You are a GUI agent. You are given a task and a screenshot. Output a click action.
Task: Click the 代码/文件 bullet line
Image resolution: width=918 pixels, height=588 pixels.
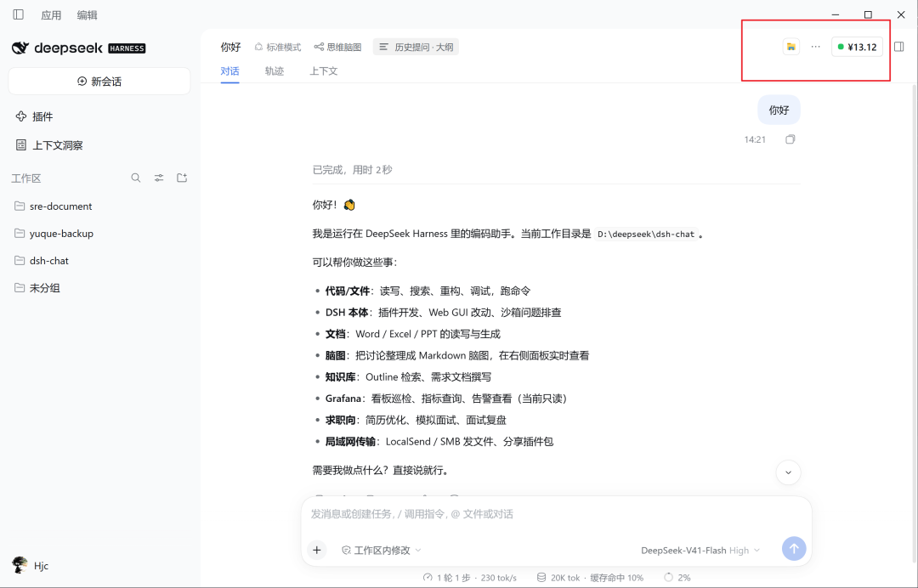tap(428, 291)
